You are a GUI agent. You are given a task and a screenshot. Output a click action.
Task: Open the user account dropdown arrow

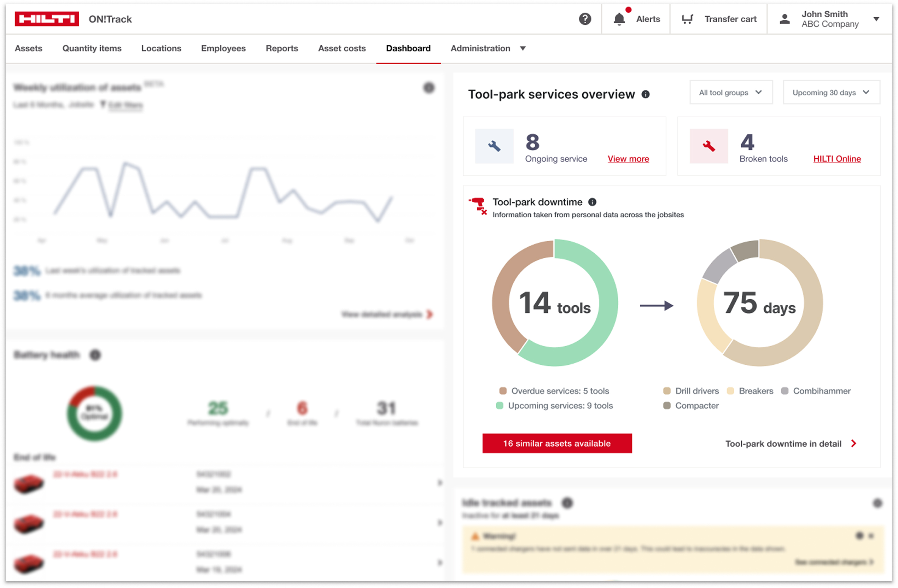[876, 19]
